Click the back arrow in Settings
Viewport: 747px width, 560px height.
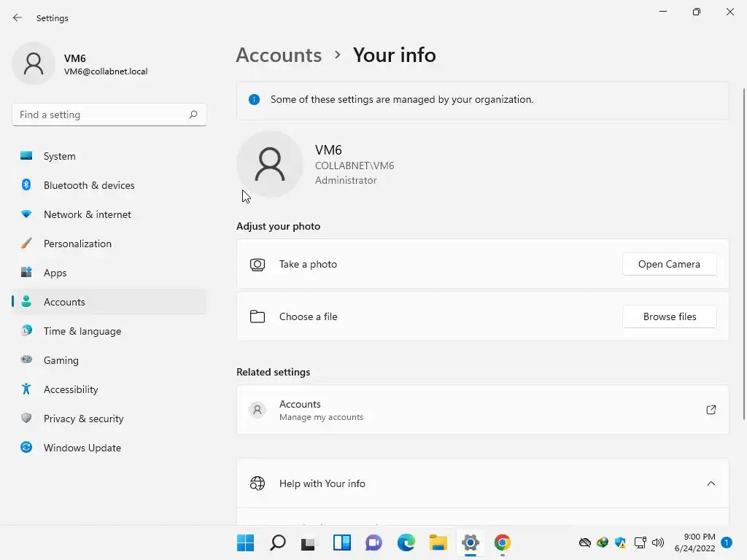(18, 17)
